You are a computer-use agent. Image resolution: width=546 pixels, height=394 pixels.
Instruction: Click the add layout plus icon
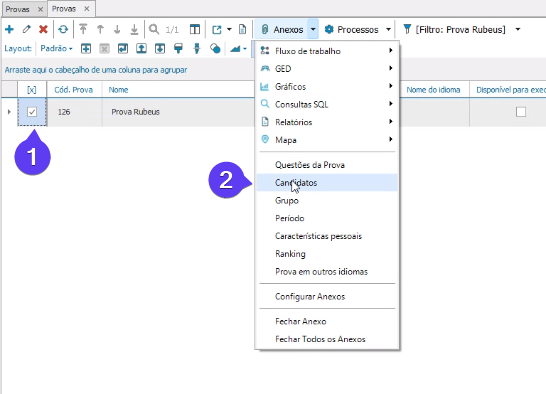pos(86,48)
